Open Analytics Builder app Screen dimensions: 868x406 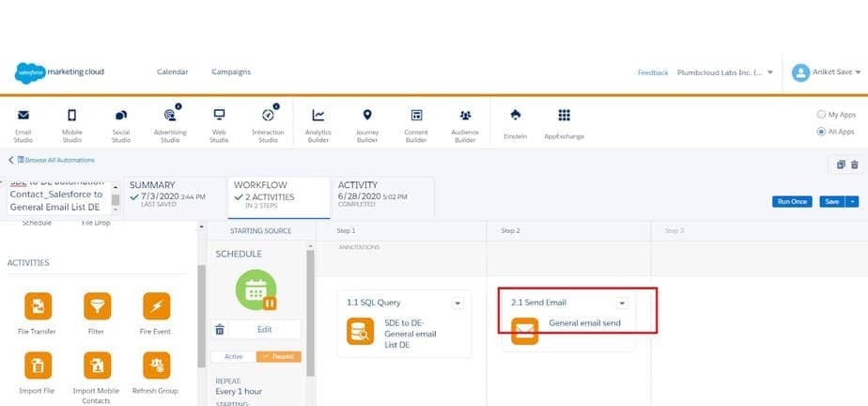tap(318, 124)
